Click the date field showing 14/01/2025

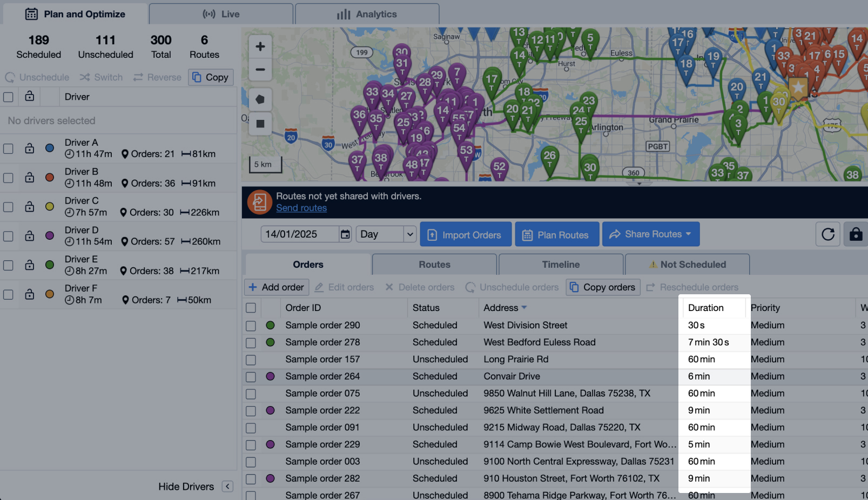pyautogui.click(x=299, y=234)
